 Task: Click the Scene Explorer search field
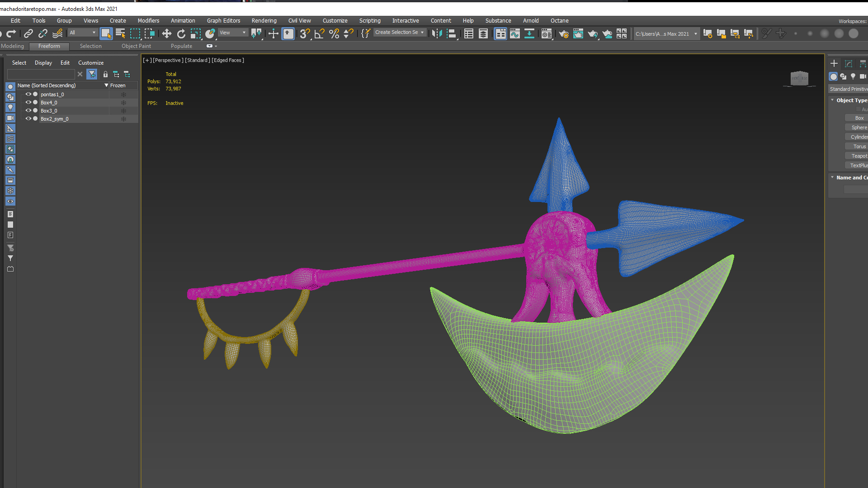[41, 74]
